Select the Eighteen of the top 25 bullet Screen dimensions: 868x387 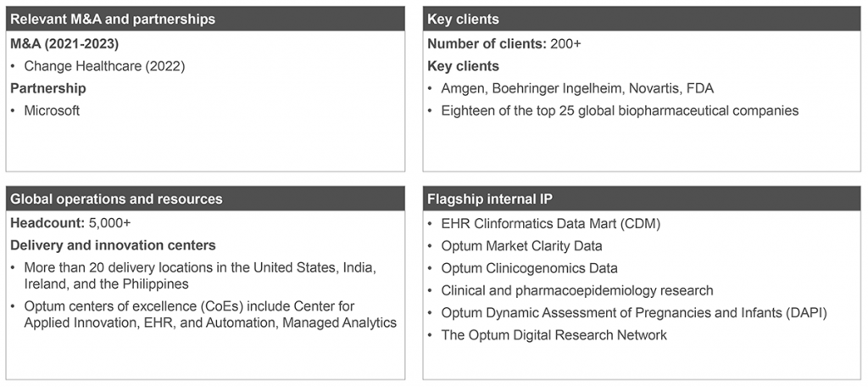(620, 110)
